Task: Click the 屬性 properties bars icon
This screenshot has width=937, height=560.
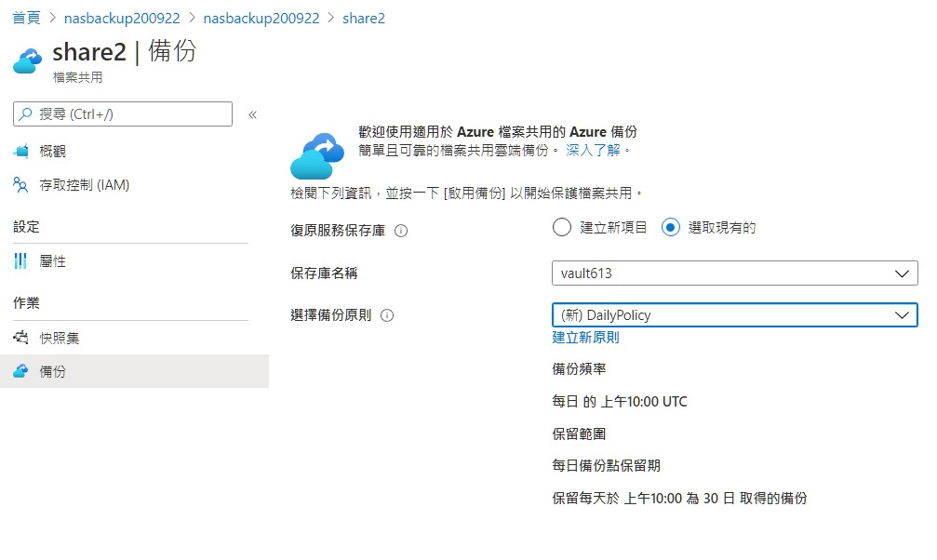Action: coord(20,261)
